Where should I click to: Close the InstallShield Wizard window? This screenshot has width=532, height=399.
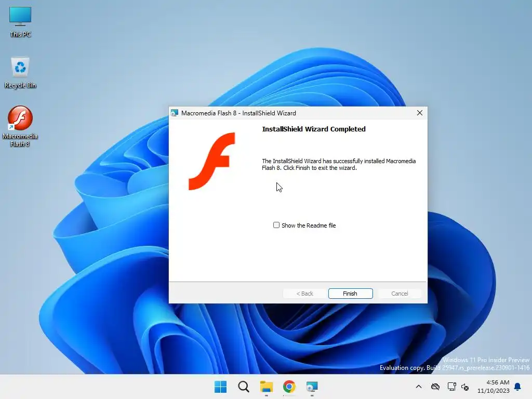(420, 113)
